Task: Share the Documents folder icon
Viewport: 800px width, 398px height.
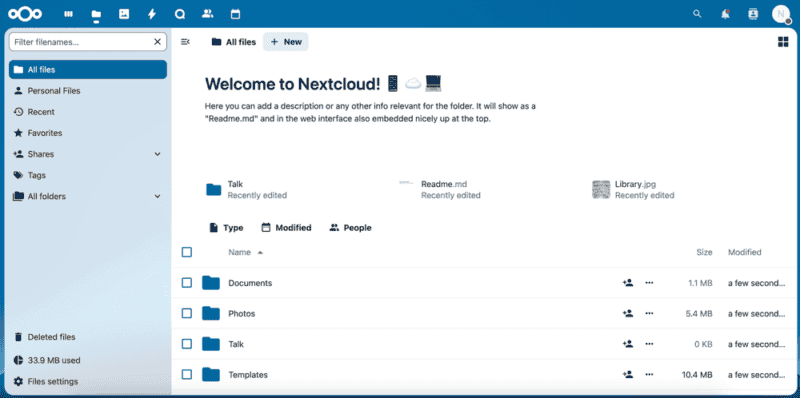Action: [628, 283]
